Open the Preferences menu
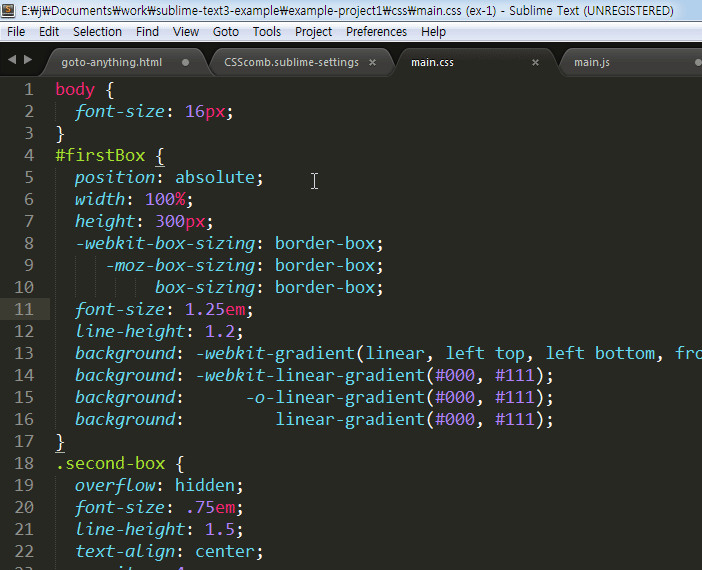The height and width of the screenshot is (570, 702). click(x=376, y=31)
